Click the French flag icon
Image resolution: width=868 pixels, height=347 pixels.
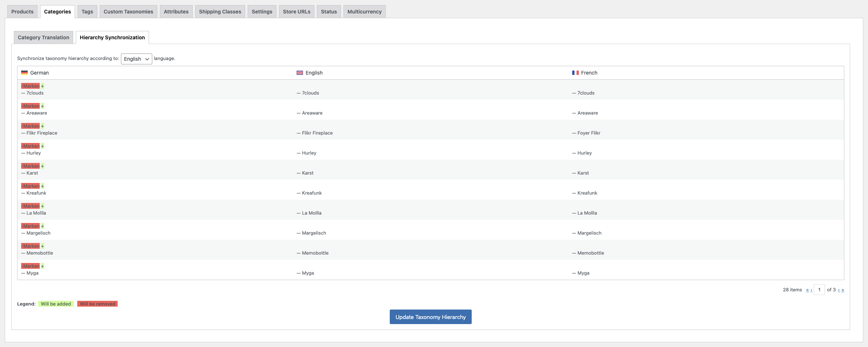[x=576, y=73]
